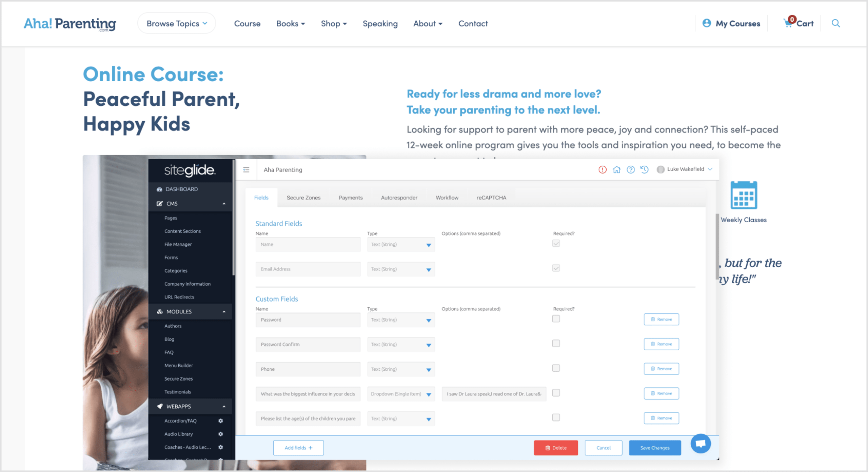Click the CMS edit icon
This screenshot has height=472, width=868.
click(x=159, y=204)
